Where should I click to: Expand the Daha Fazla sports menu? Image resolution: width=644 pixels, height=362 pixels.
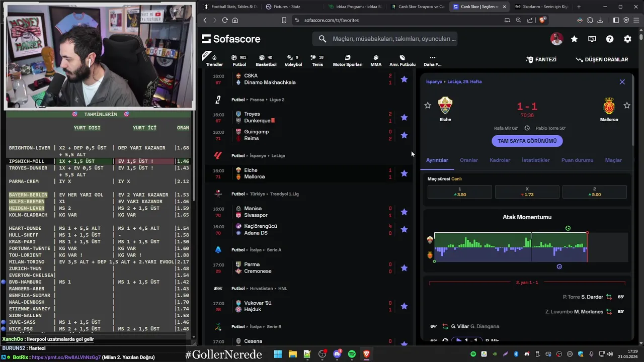coord(432,60)
